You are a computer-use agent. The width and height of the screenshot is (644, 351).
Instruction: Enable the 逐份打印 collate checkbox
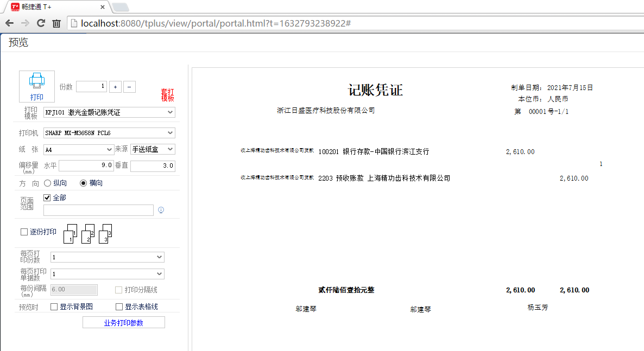coord(24,232)
